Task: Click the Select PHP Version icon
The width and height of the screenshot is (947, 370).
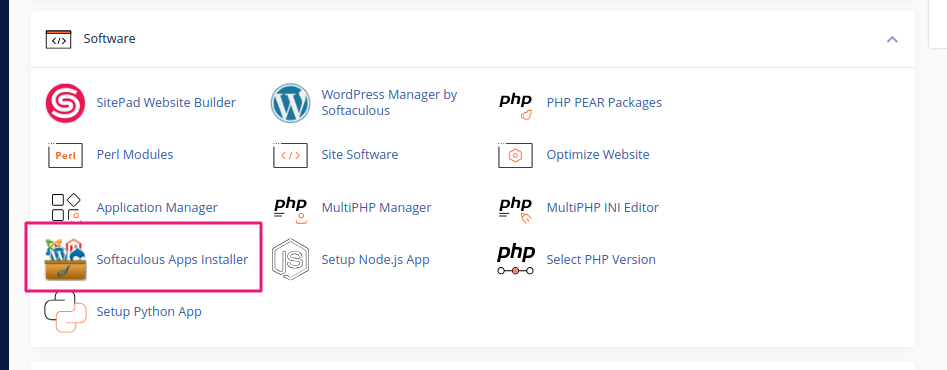Action: 515,260
